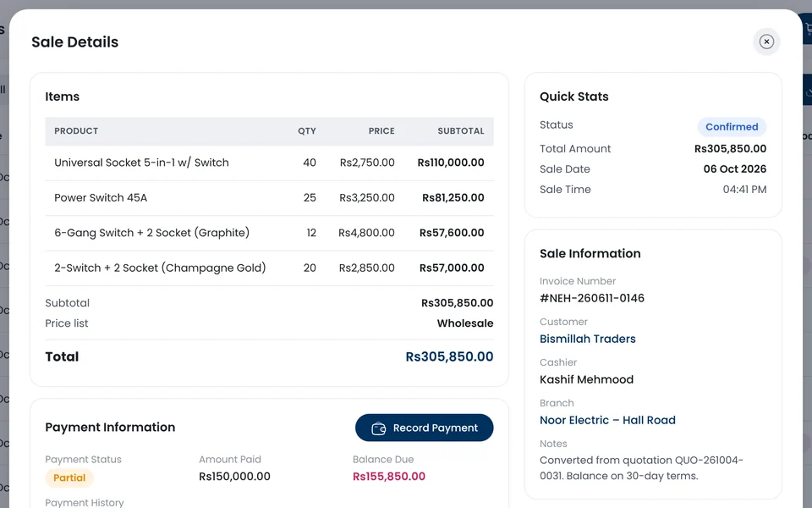Select the Universal Socket 5-in-1 w/ Switch row
Image resolution: width=812 pixels, height=508 pixels.
coord(269,163)
